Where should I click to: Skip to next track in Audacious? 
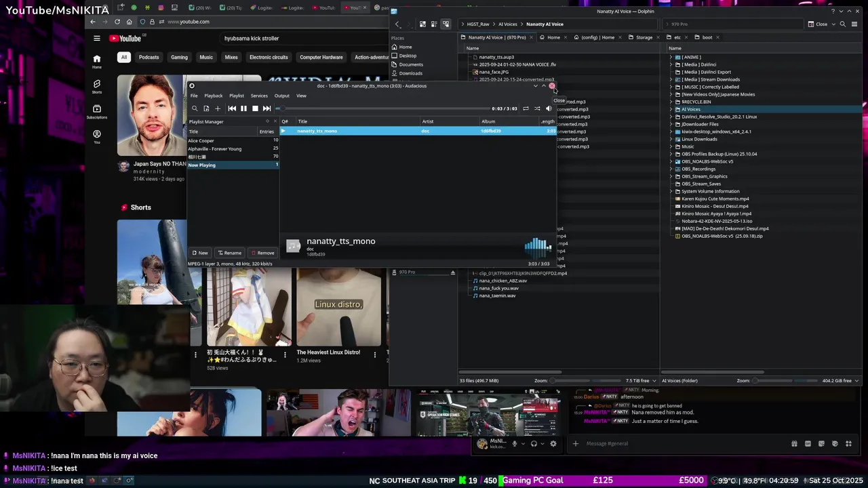(267, 108)
